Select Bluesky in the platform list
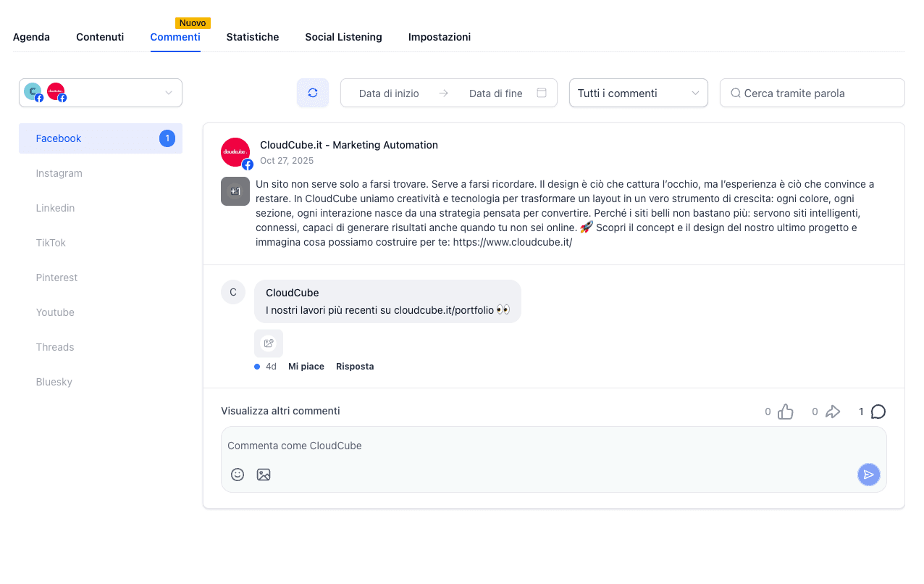Viewport: 924px width, 584px height. [x=101, y=382]
